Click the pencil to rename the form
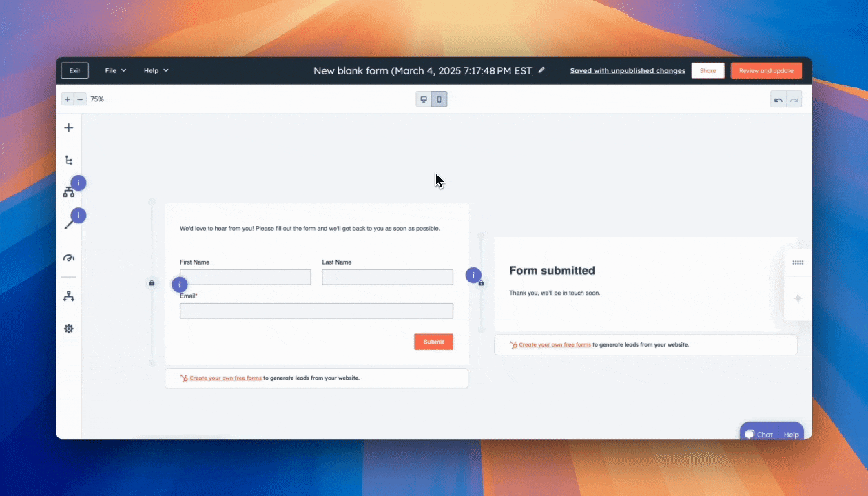868x496 pixels. (x=541, y=70)
